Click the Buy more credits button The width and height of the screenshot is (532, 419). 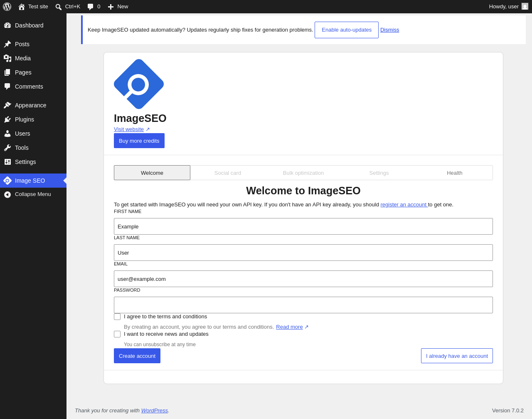(139, 141)
